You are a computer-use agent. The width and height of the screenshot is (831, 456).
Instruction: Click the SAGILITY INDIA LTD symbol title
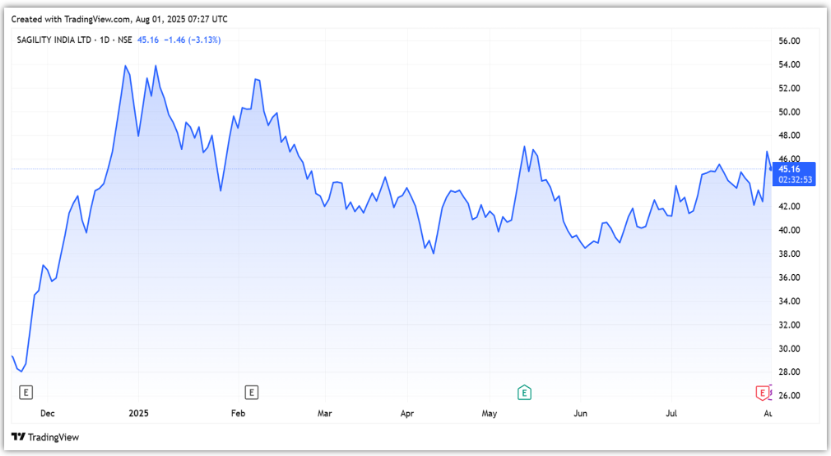point(59,40)
